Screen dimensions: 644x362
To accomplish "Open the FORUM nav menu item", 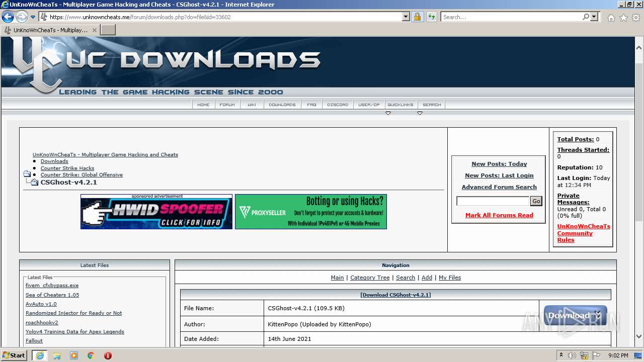I will click(x=227, y=105).
